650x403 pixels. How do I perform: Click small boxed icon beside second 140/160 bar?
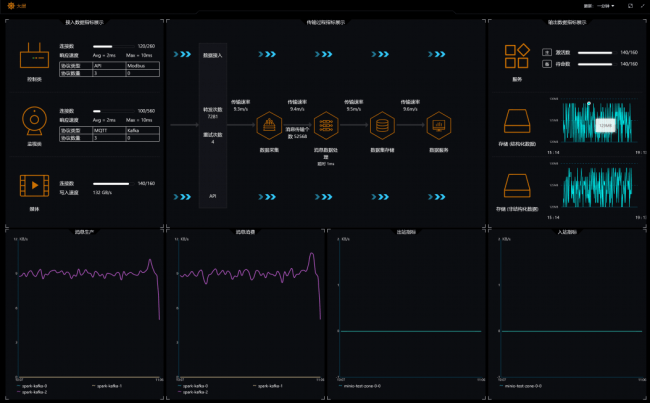click(547, 64)
